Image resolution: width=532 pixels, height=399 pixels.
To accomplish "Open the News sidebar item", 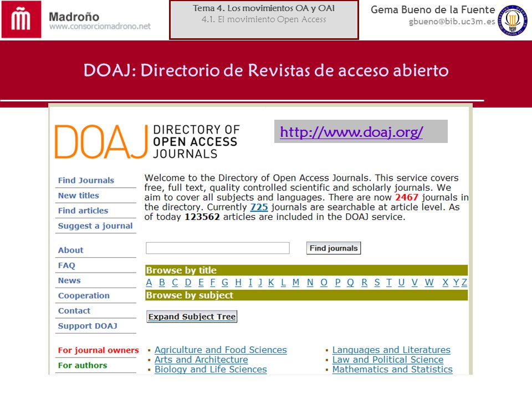I will pos(69,280).
